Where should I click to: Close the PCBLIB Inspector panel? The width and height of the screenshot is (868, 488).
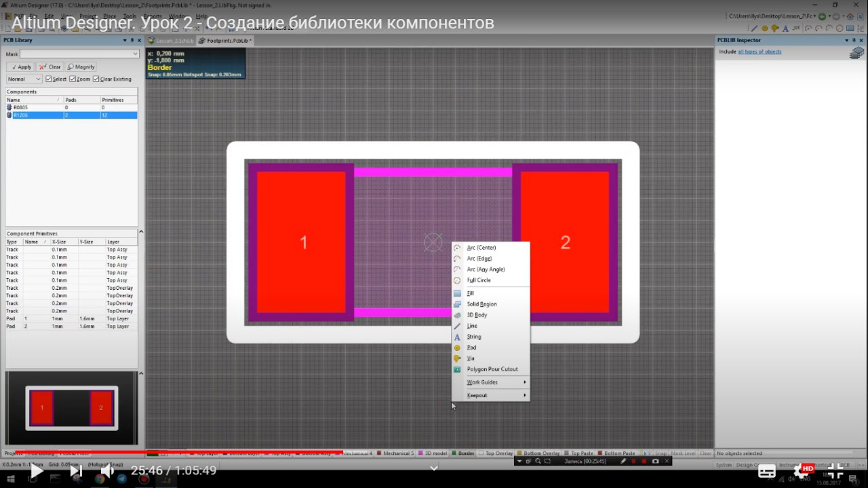point(863,40)
